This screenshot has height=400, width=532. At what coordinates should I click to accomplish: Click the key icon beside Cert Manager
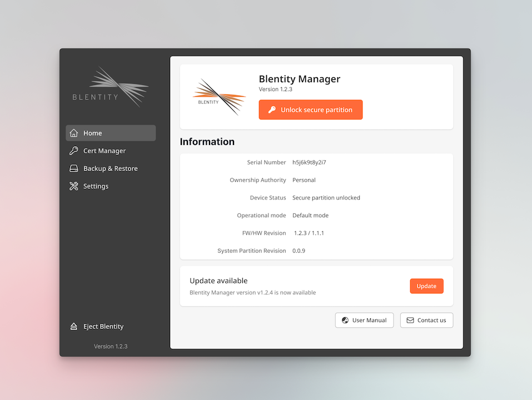point(74,151)
